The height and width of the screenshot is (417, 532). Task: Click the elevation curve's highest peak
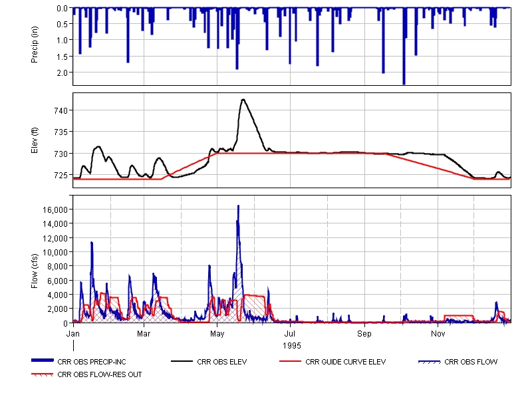[x=243, y=100]
